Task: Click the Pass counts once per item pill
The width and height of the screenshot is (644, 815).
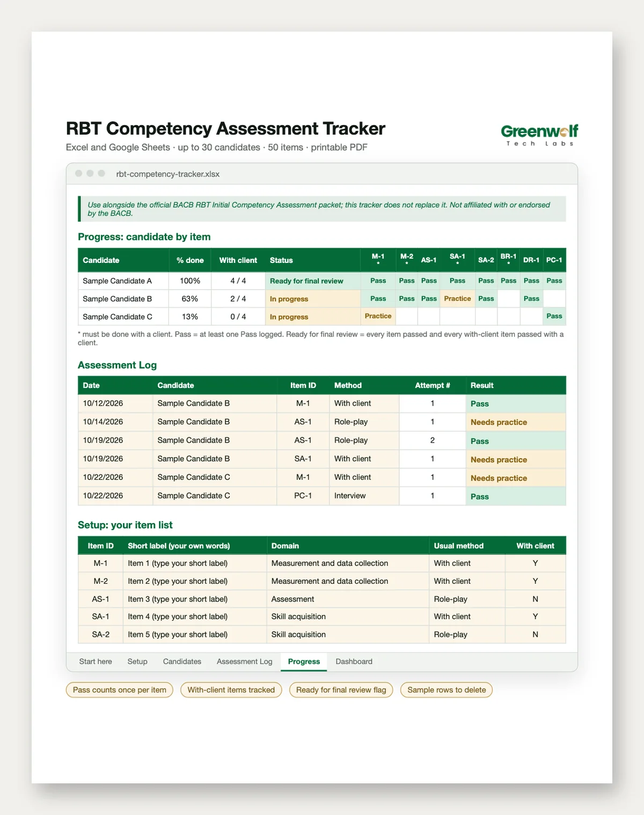Action: coord(120,690)
